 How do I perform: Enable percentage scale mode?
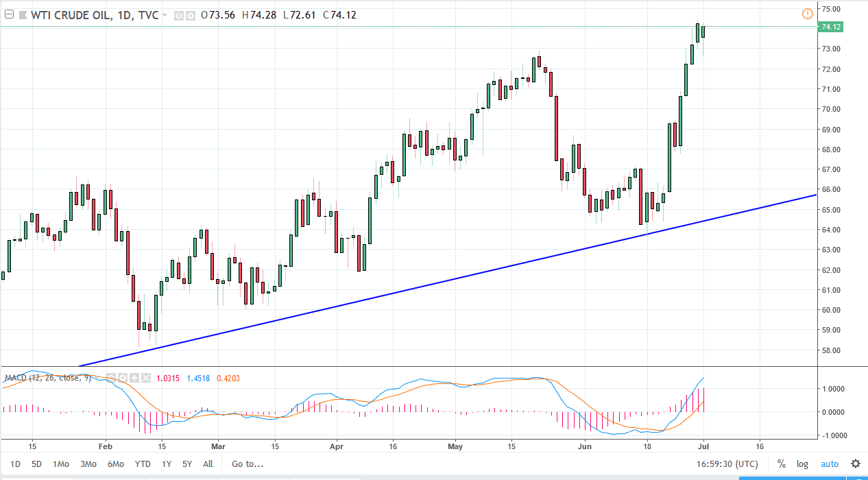781,464
